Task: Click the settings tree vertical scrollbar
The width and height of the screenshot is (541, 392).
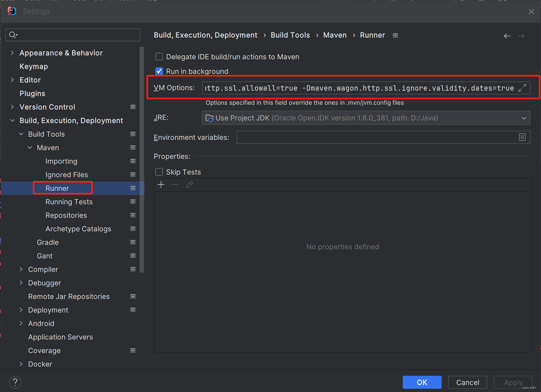Action: [x=142, y=160]
